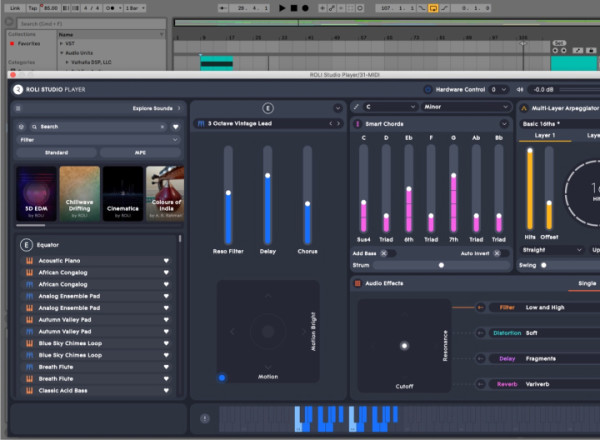Adjust the Strum slider handle
Image resolution: width=600 pixels, height=440 pixels.
pos(441,265)
